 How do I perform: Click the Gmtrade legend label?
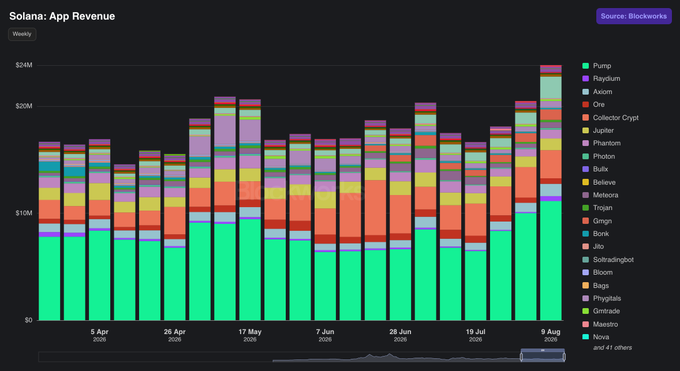tap(606, 311)
